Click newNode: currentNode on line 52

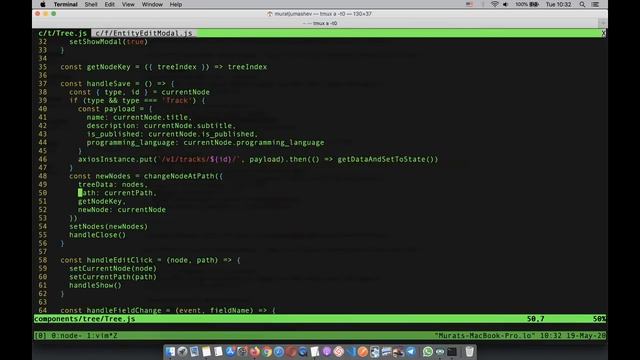pos(122,210)
